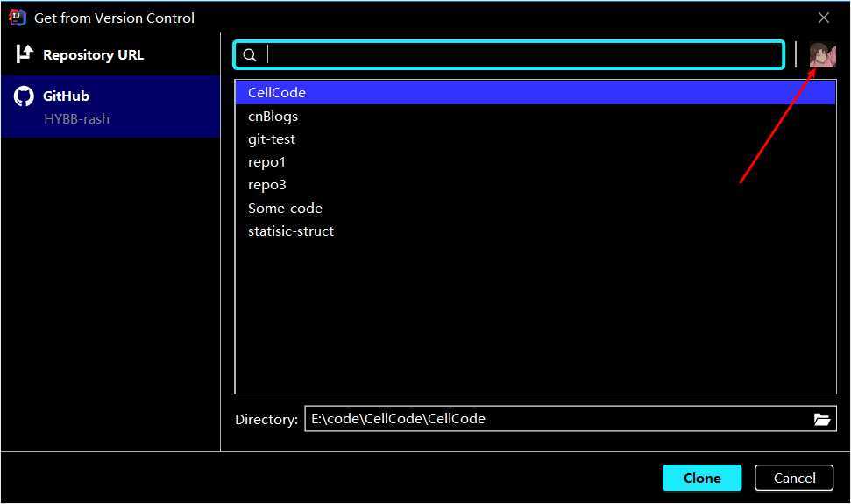Close the Get from Version Control dialog
This screenshot has width=851, height=504.
[823, 18]
